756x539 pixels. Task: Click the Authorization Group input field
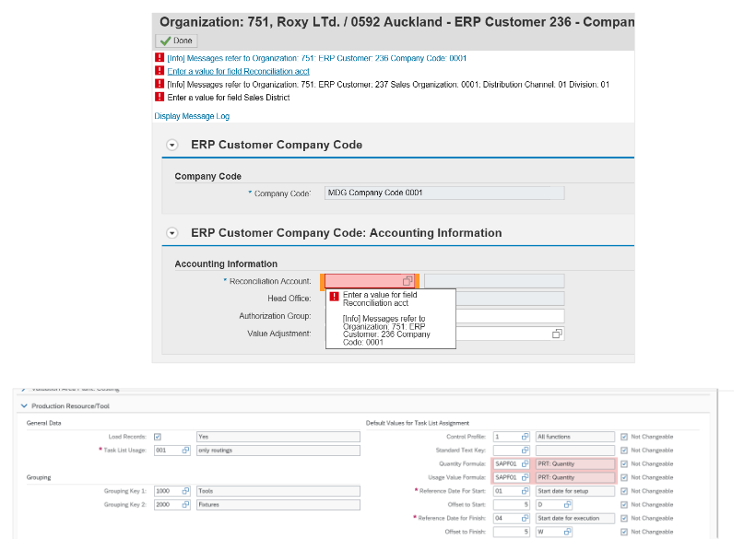[x=510, y=316]
